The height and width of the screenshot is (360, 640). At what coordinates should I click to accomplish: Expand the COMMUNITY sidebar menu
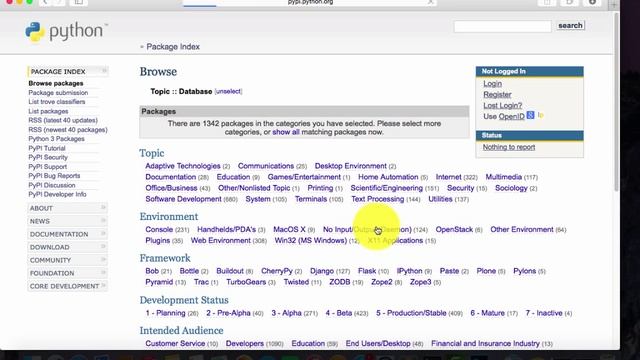(x=67, y=260)
